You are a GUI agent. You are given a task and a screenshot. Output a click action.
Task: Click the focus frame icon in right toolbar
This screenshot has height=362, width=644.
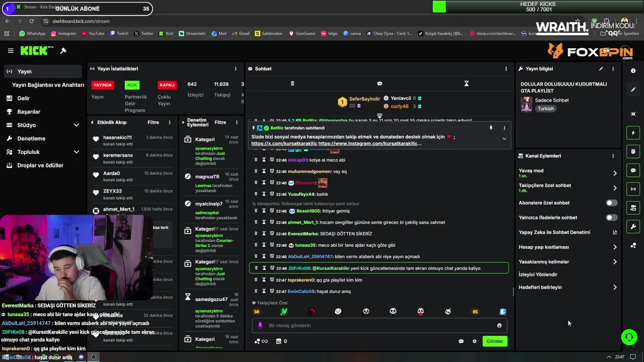click(x=633, y=114)
